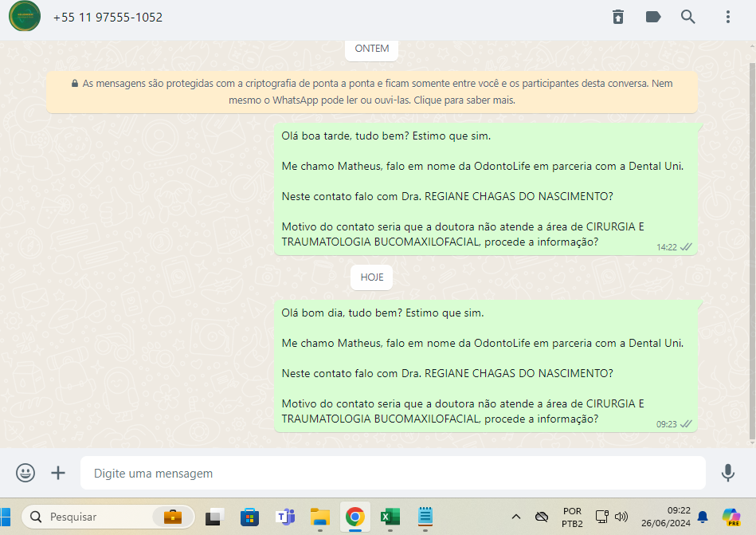Launch Copilot preview from the taskbar

(x=731, y=517)
